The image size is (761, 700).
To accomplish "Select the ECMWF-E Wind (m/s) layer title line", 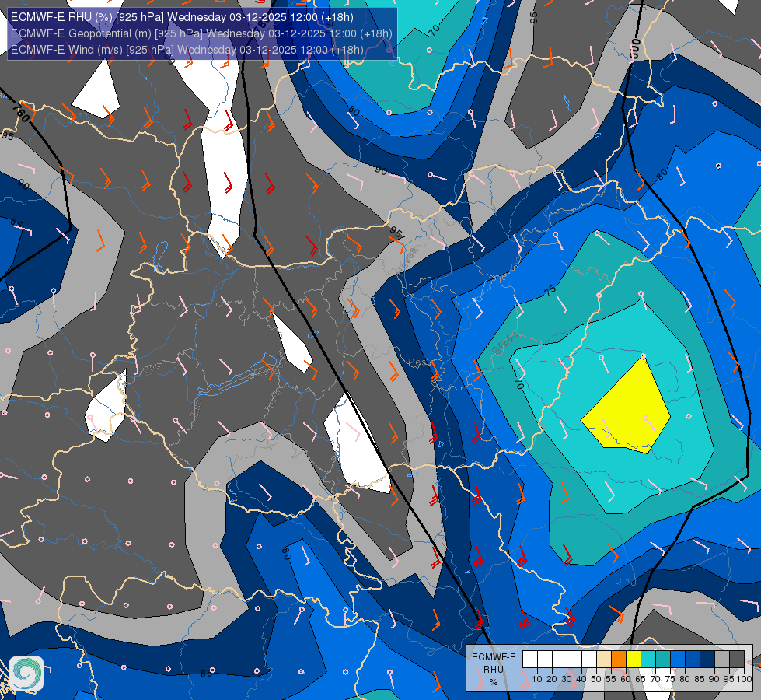I will 187,50.
